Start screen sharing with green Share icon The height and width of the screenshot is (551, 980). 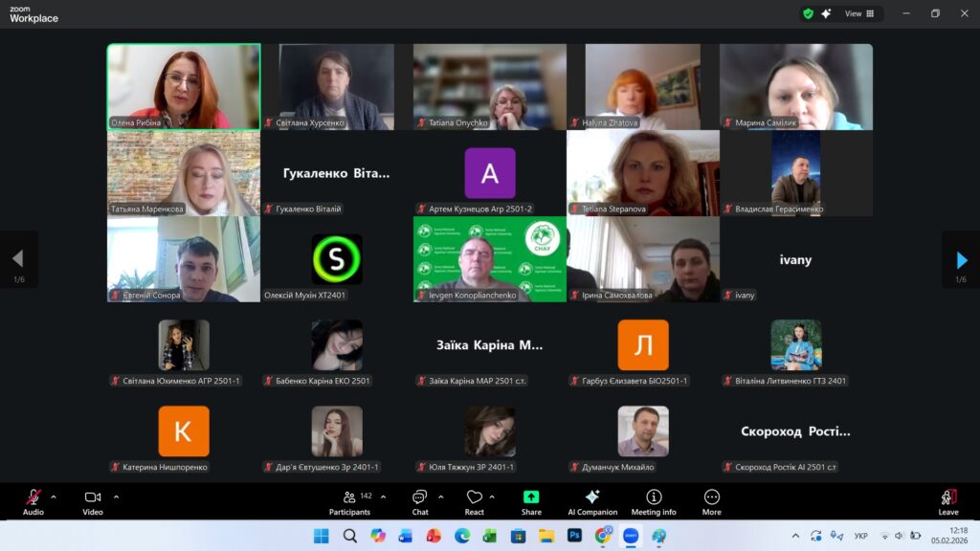[x=531, y=501]
